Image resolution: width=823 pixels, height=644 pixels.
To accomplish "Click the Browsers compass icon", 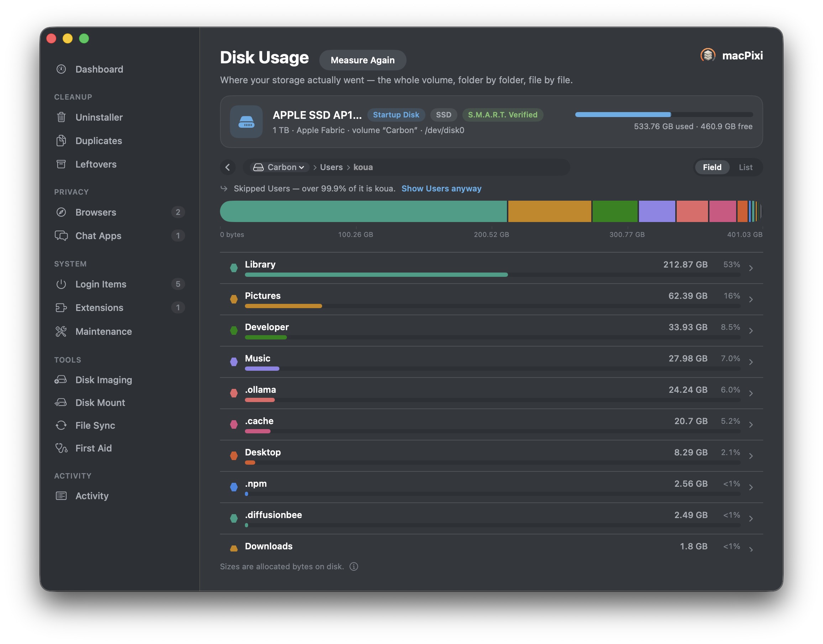I will point(61,212).
